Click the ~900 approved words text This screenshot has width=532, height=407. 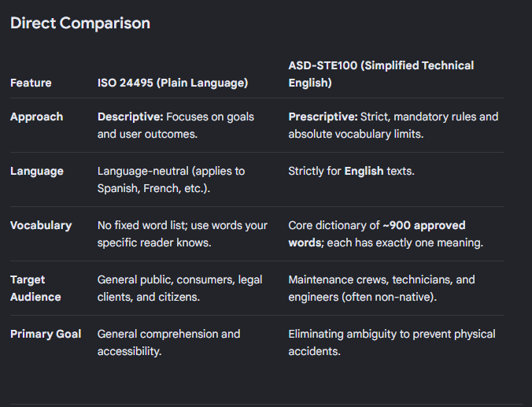pyautogui.click(x=377, y=234)
